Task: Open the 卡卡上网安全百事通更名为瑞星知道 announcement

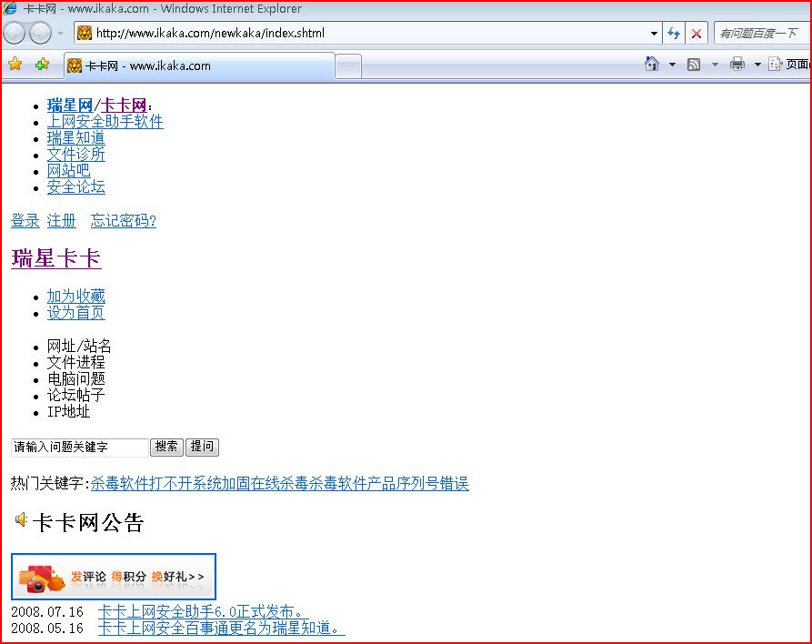Action: pyautogui.click(x=221, y=628)
